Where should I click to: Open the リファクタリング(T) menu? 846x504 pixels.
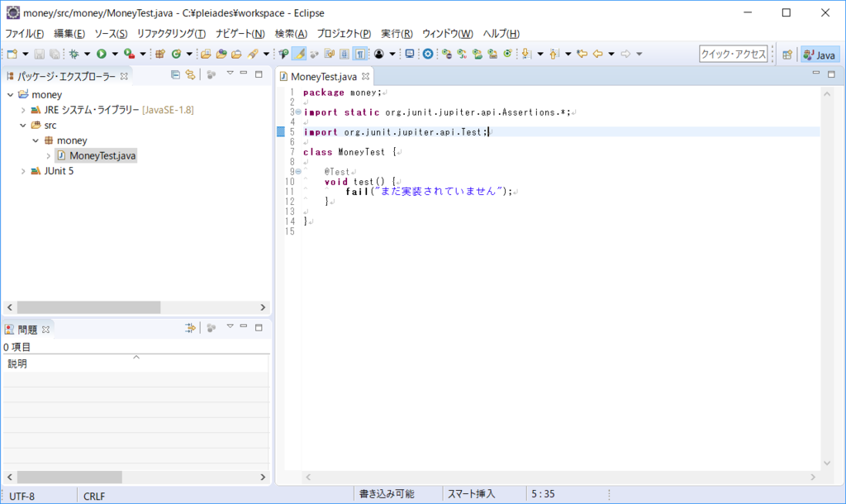click(x=171, y=33)
